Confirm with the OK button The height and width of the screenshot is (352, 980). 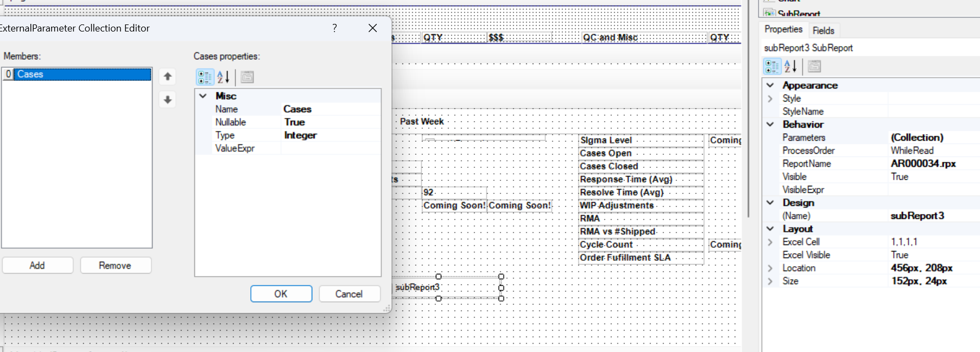pyautogui.click(x=281, y=293)
